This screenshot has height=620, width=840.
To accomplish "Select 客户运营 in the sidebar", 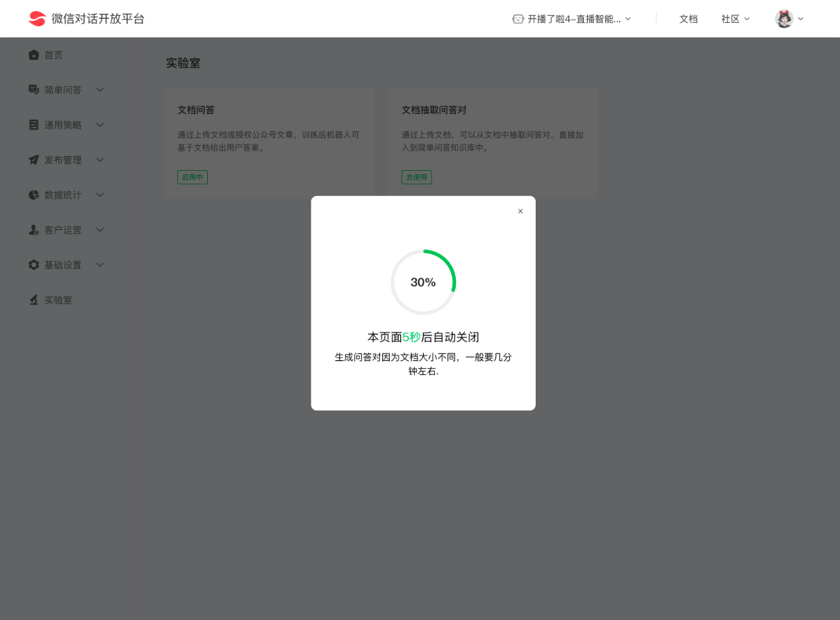I will [x=63, y=230].
